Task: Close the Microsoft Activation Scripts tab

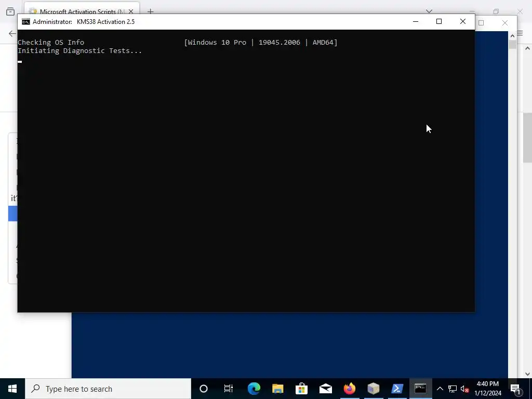Action: click(x=131, y=11)
